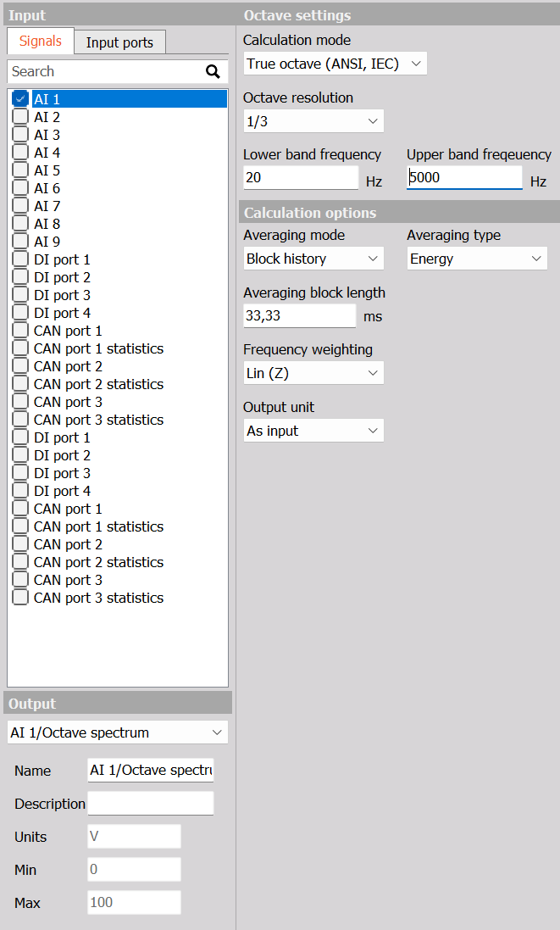Open the Calculation mode dropdown
The width and height of the screenshot is (560, 930).
pyautogui.click(x=335, y=64)
